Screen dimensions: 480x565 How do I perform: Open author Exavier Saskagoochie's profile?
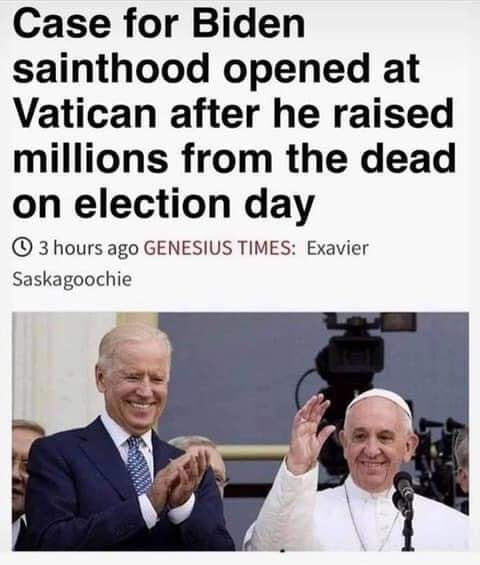click(x=190, y=263)
